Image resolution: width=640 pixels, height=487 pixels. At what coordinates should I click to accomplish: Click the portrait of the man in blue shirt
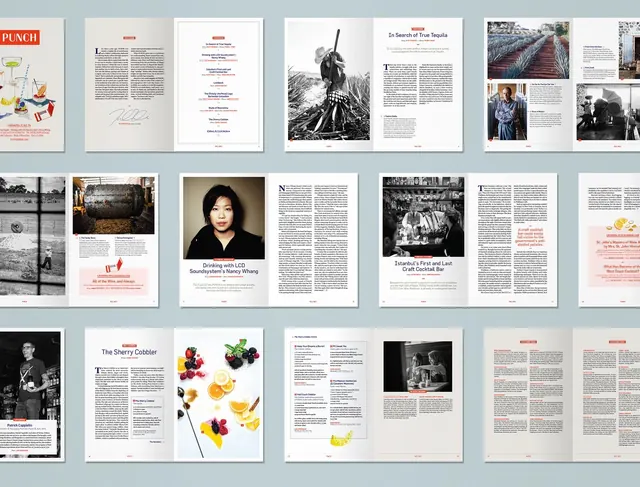(507, 111)
